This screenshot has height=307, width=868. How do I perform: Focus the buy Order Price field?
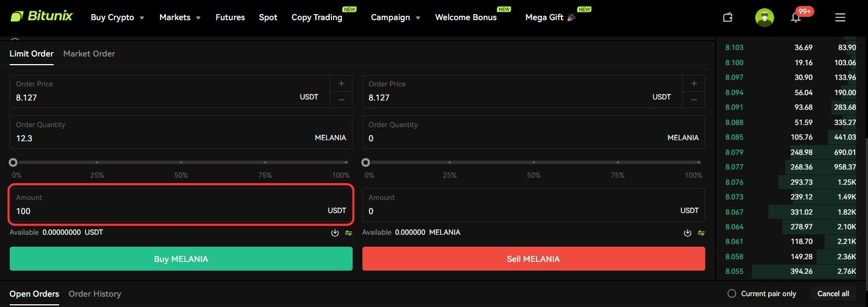(170, 91)
